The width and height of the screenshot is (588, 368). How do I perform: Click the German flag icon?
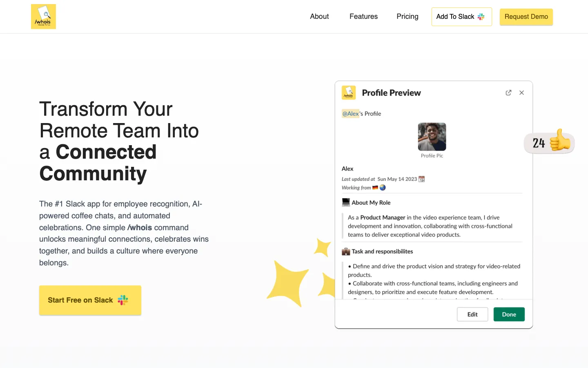pyautogui.click(x=375, y=188)
